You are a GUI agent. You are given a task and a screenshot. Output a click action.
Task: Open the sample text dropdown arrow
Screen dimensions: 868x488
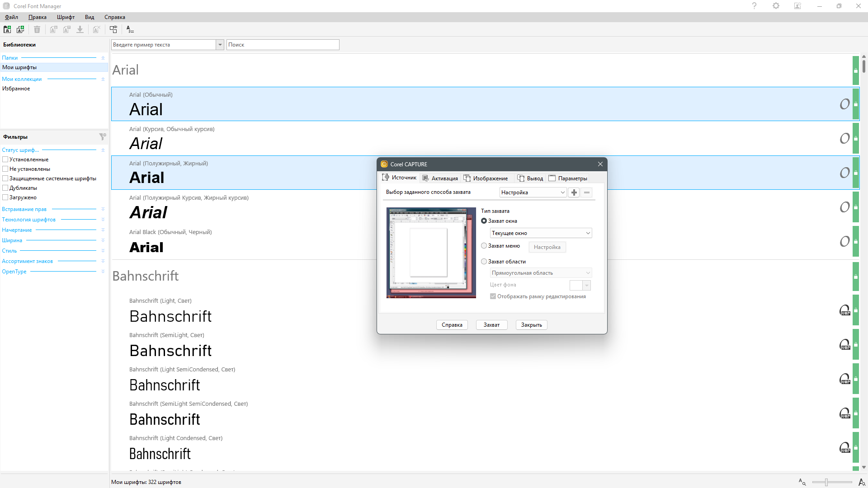pyautogui.click(x=220, y=45)
